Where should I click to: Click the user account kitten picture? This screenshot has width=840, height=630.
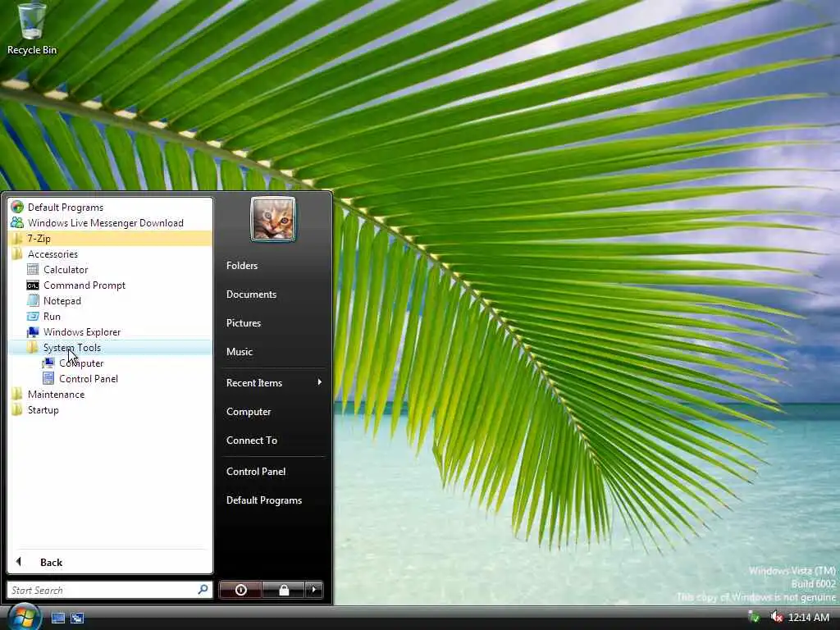coord(273,219)
